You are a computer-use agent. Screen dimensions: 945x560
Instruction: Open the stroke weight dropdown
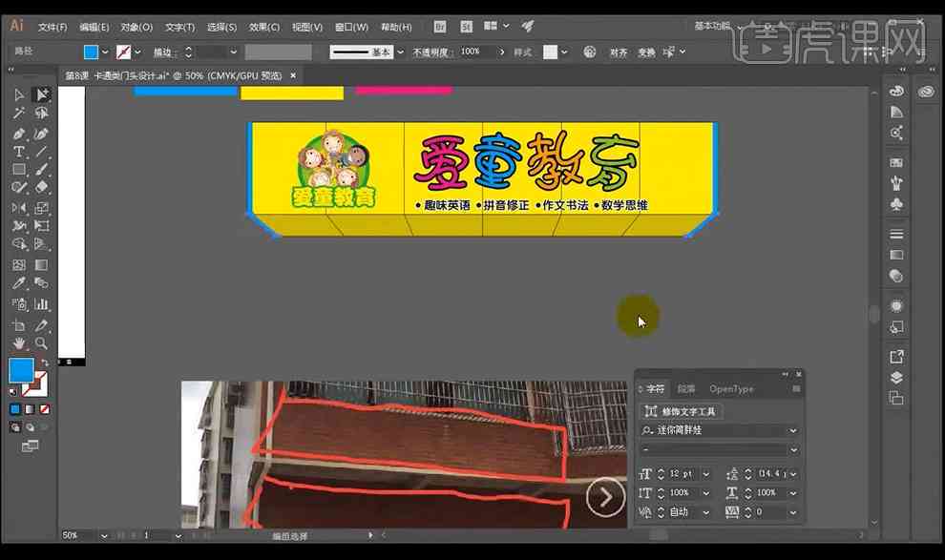coord(233,52)
